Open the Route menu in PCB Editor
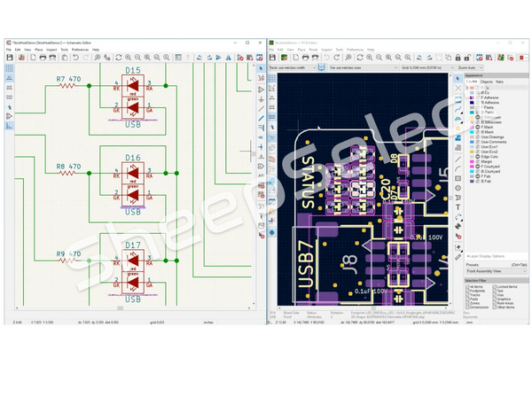Image resolution: width=532 pixels, height=420 pixels. [312, 50]
